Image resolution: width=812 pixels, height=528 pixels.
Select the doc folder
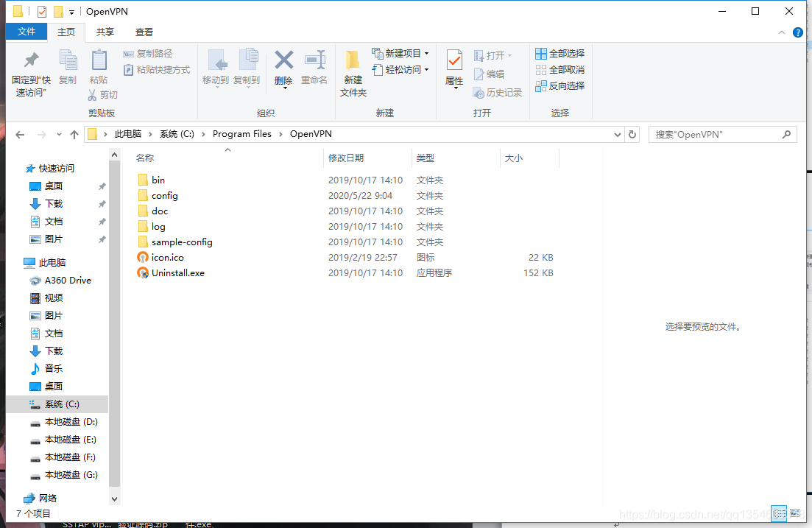pyautogui.click(x=153, y=211)
